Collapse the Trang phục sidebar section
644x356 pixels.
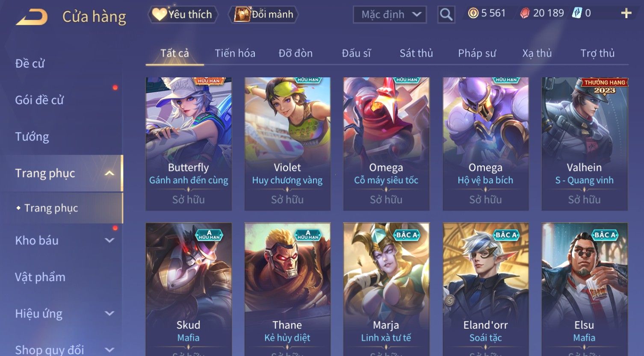click(109, 173)
